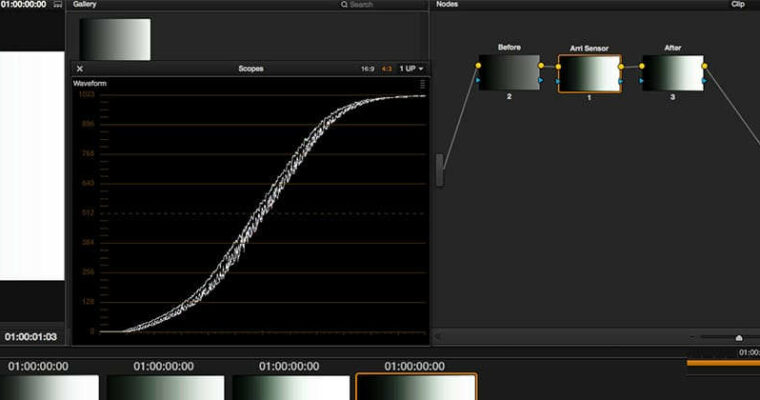Click the After node RGB output dot
The image size is (760, 400).
pos(704,66)
